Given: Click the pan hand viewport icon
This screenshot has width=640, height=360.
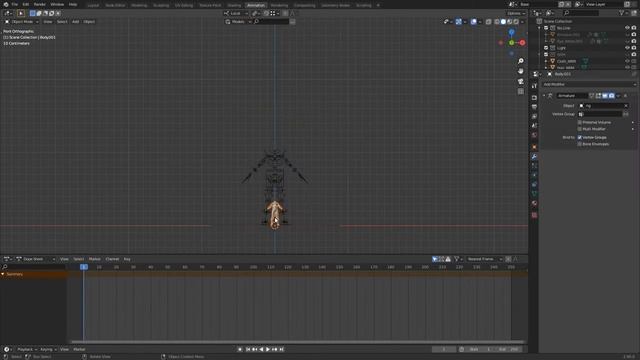Looking at the screenshot, I should [x=521, y=71].
